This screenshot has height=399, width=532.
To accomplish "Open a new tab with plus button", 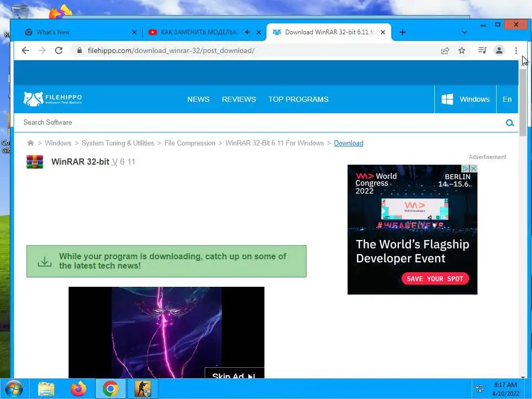I will pos(403,32).
